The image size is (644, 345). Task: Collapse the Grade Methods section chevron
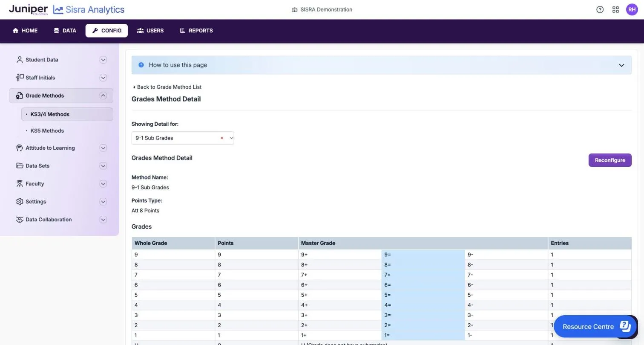pos(103,96)
